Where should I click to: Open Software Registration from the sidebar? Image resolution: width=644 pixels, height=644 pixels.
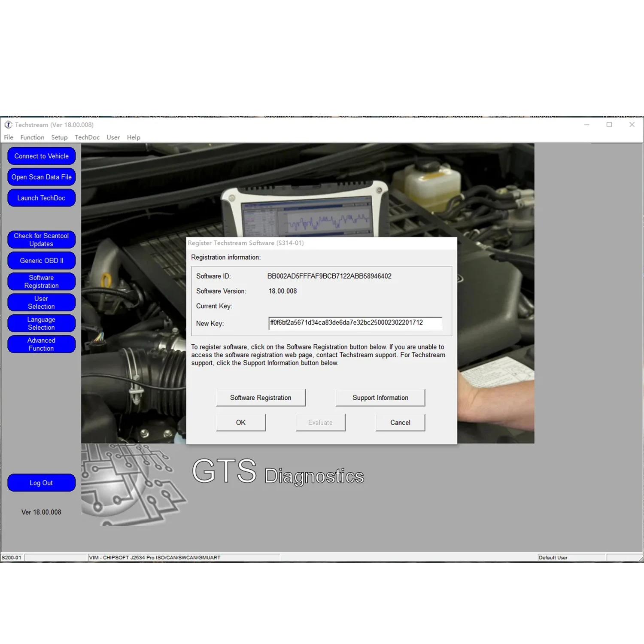coord(42,282)
